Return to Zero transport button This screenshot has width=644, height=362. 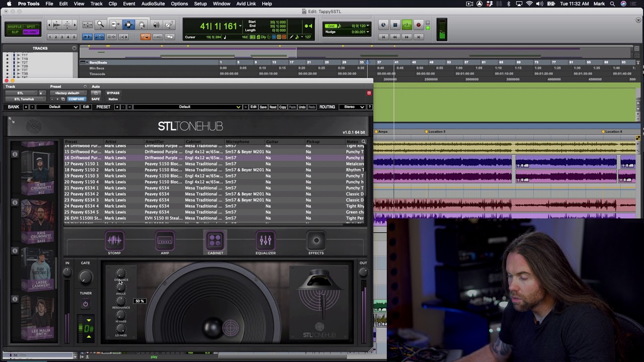[383, 37]
